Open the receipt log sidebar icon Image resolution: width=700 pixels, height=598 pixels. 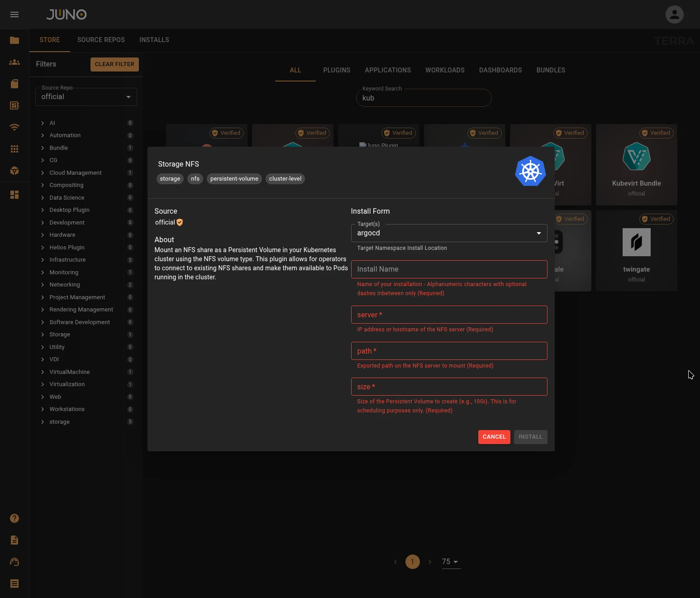click(14, 584)
